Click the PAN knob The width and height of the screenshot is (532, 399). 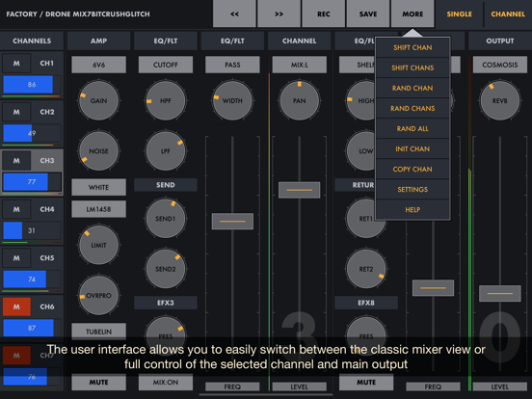point(299,100)
